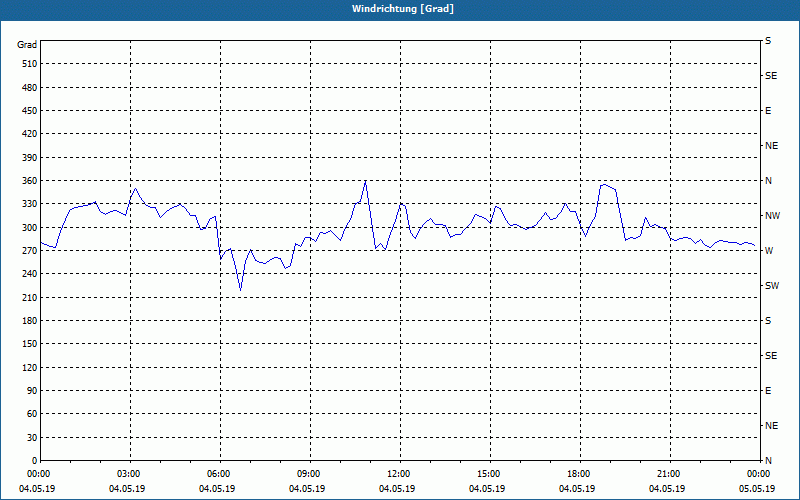800x500 pixels.
Task: Select the E compass label beside the 90 gridline
Action: tap(768, 391)
